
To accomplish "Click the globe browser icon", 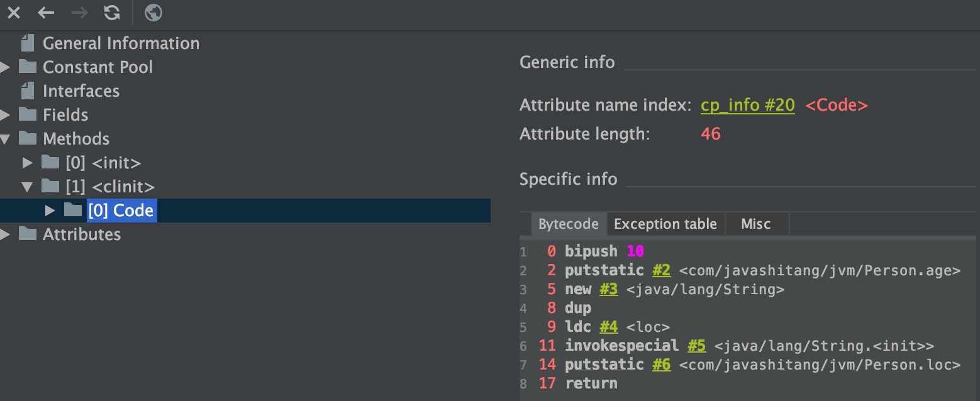I will coord(153,13).
